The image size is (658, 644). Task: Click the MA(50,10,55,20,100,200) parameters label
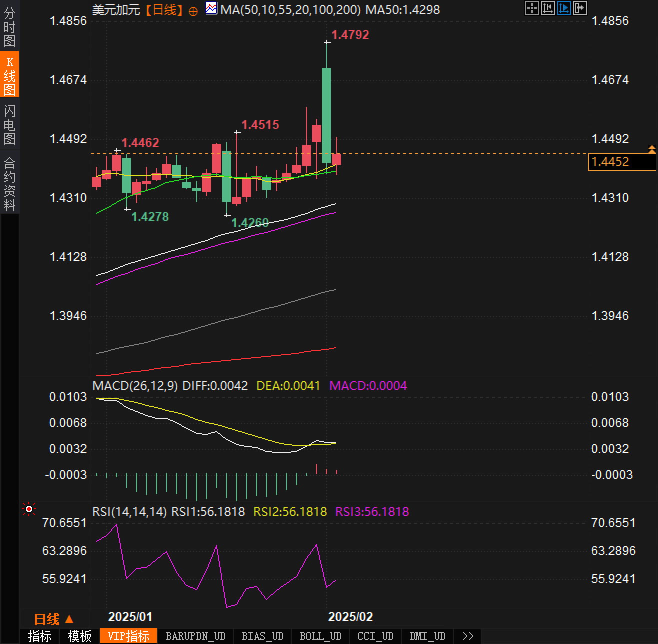click(290, 9)
